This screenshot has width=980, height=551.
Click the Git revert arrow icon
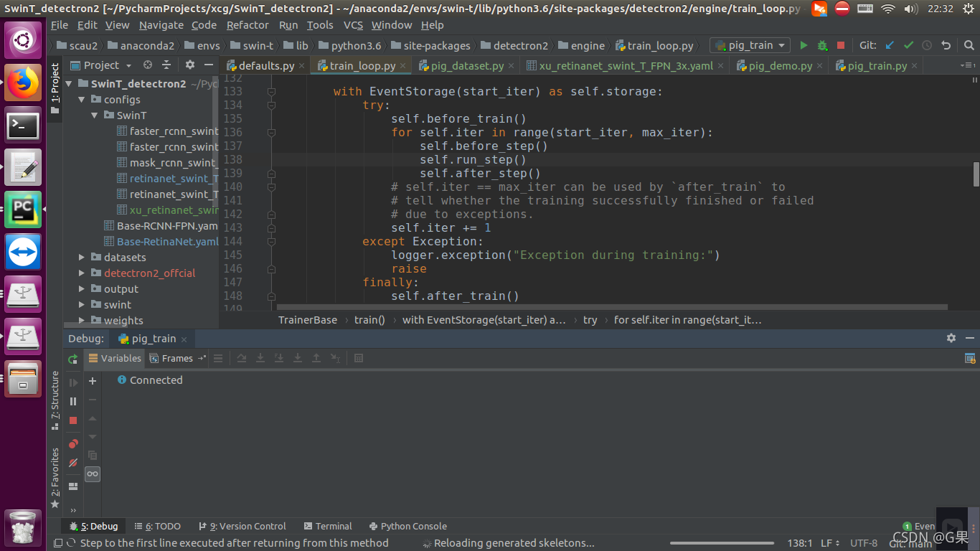tap(946, 45)
